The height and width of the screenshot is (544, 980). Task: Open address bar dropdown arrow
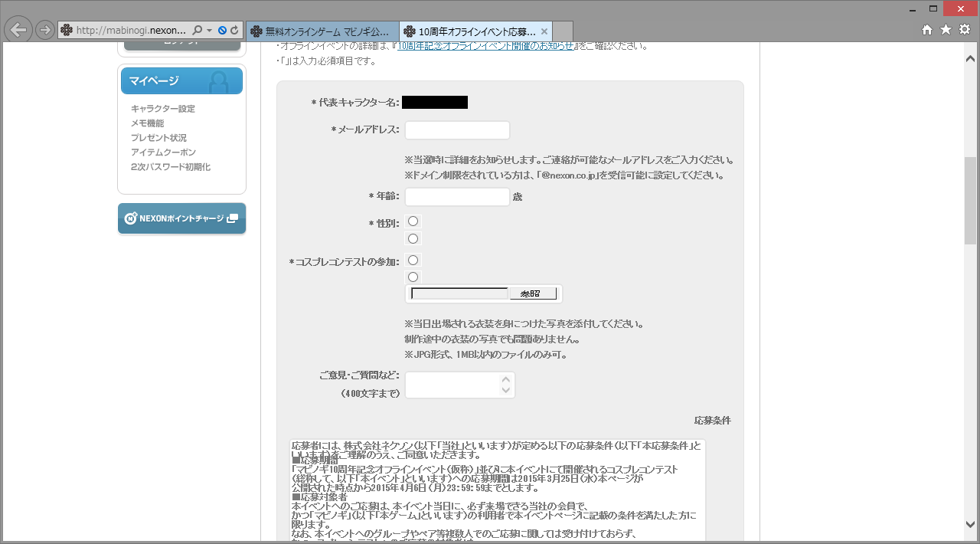point(210,31)
